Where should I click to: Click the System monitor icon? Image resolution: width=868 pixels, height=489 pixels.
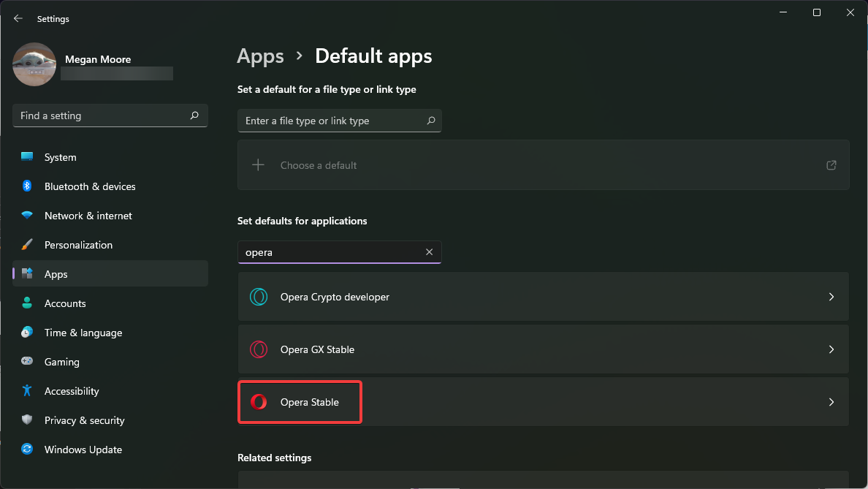[26, 156]
